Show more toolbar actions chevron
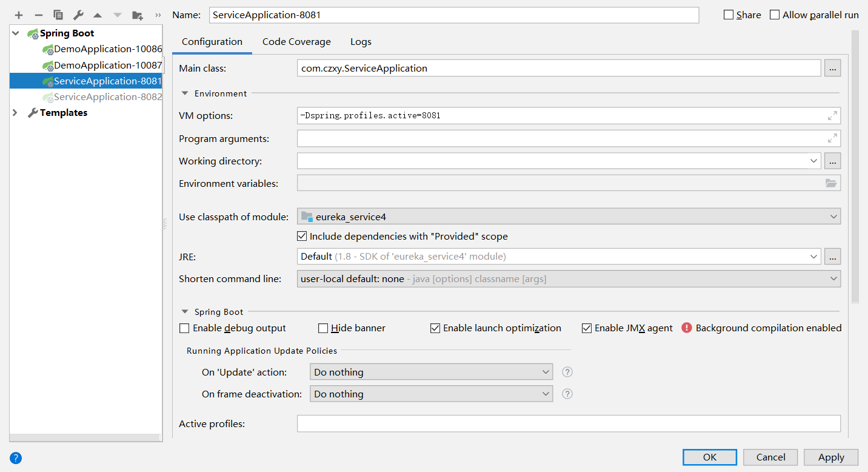This screenshot has height=472, width=868. 158,15
